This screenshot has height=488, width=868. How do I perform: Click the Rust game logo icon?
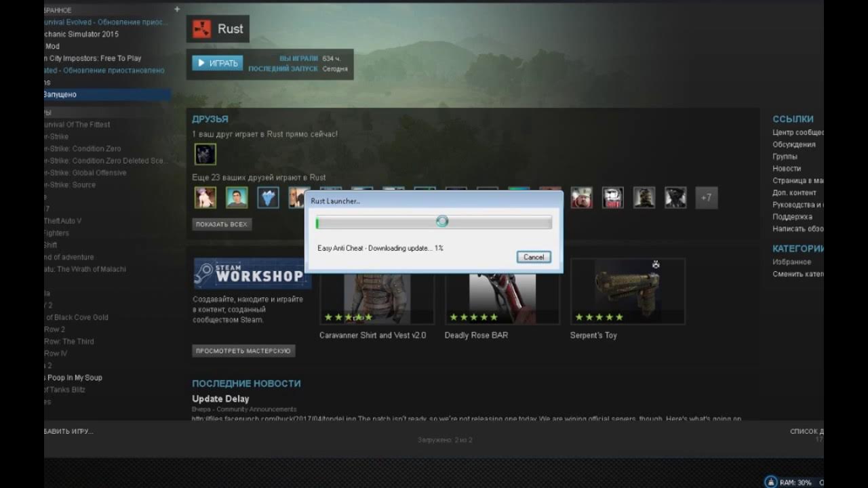point(201,29)
